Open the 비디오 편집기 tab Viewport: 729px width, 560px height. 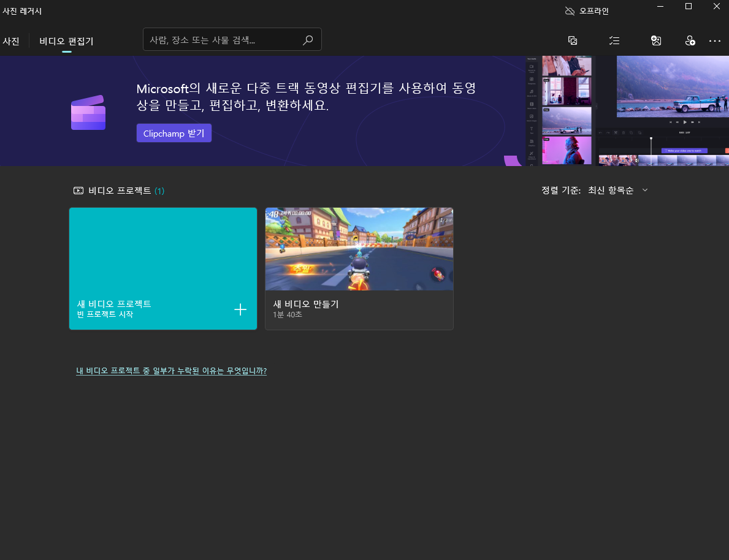coord(66,41)
